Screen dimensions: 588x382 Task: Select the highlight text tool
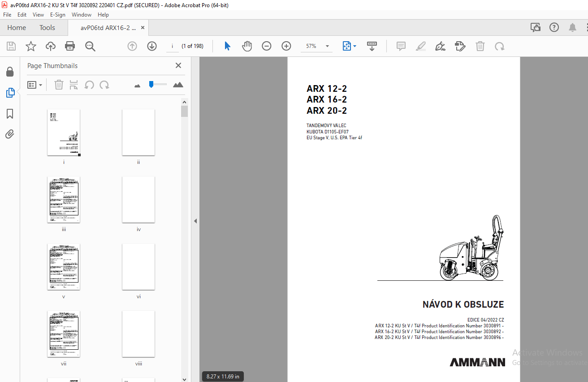tap(420, 46)
